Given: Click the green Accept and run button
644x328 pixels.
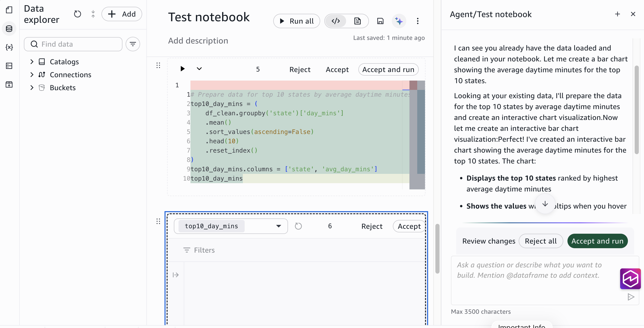Looking at the screenshot, I should [598, 241].
